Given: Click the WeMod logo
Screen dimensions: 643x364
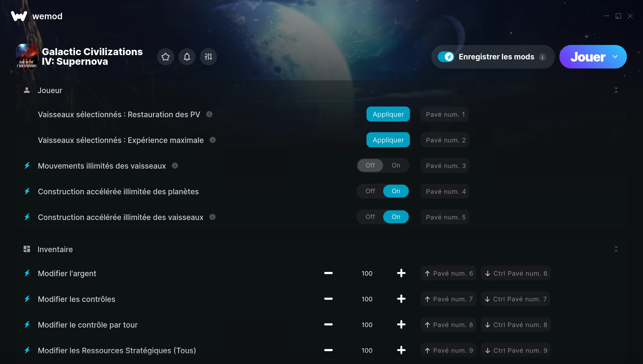Looking at the screenshot, I should 37,16.
